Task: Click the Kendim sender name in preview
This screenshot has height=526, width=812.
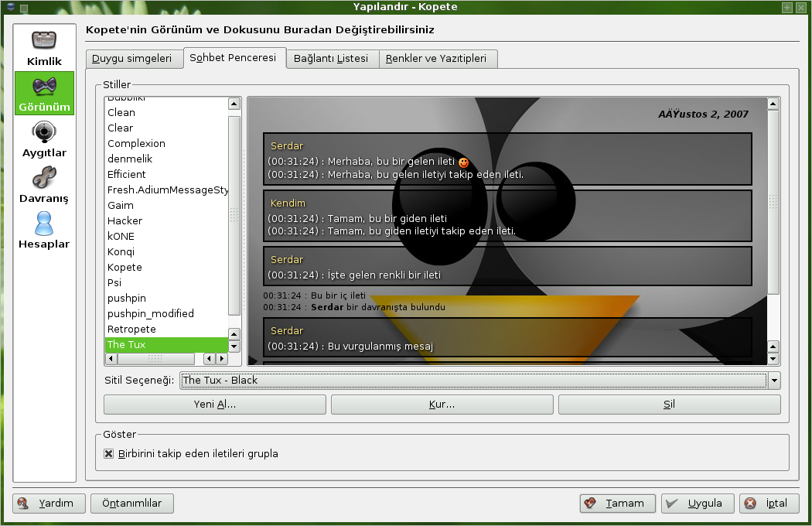Action: (x=288, y=203)
